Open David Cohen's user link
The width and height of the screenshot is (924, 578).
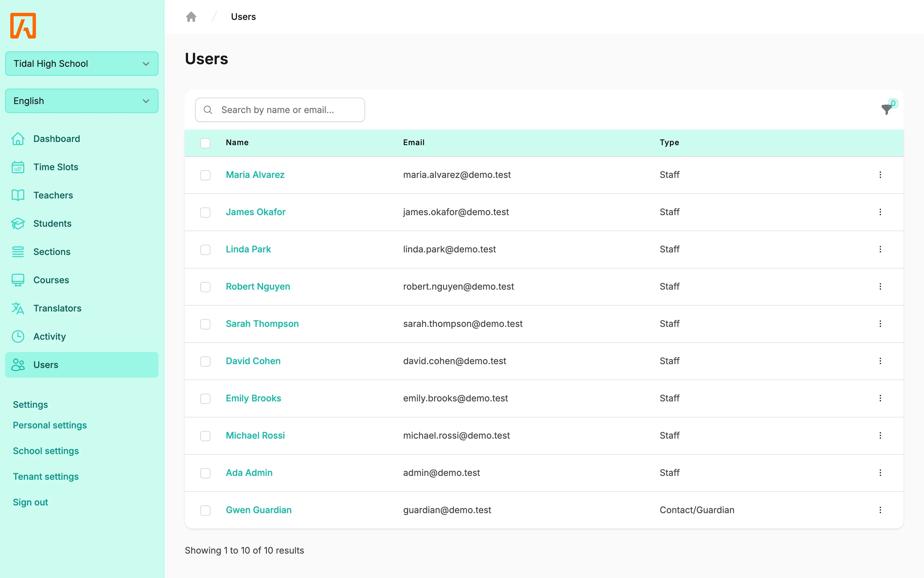point(253,361)
